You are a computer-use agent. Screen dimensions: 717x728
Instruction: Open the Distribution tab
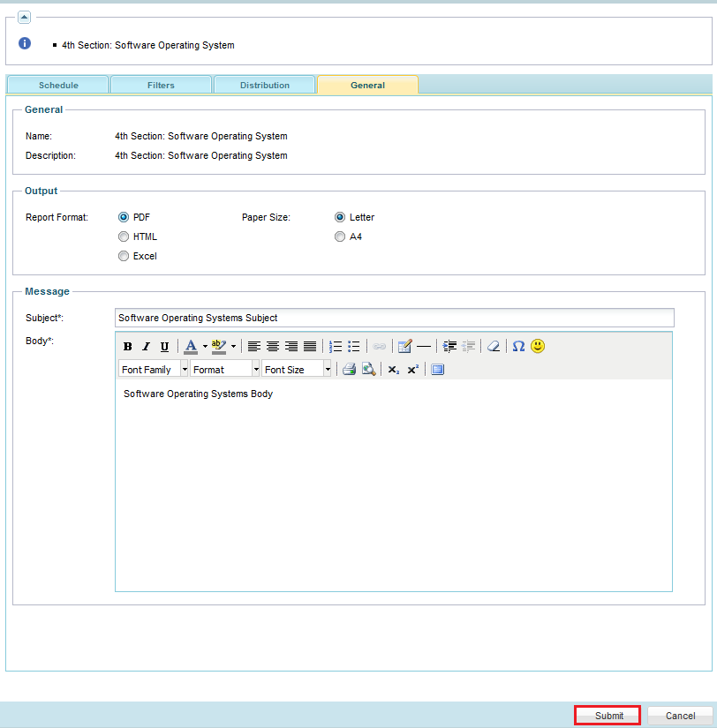point(264,86)
